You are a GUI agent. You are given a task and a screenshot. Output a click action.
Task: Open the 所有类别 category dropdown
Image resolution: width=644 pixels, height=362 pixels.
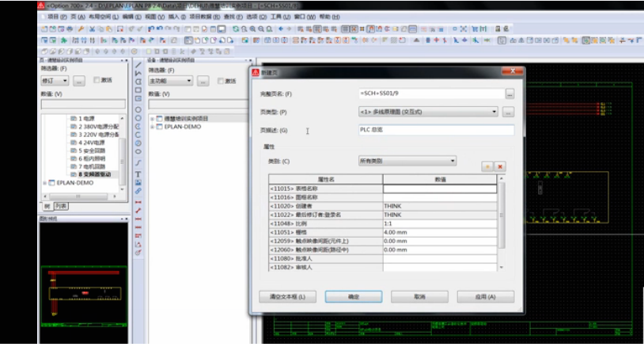tap(407, 161)
